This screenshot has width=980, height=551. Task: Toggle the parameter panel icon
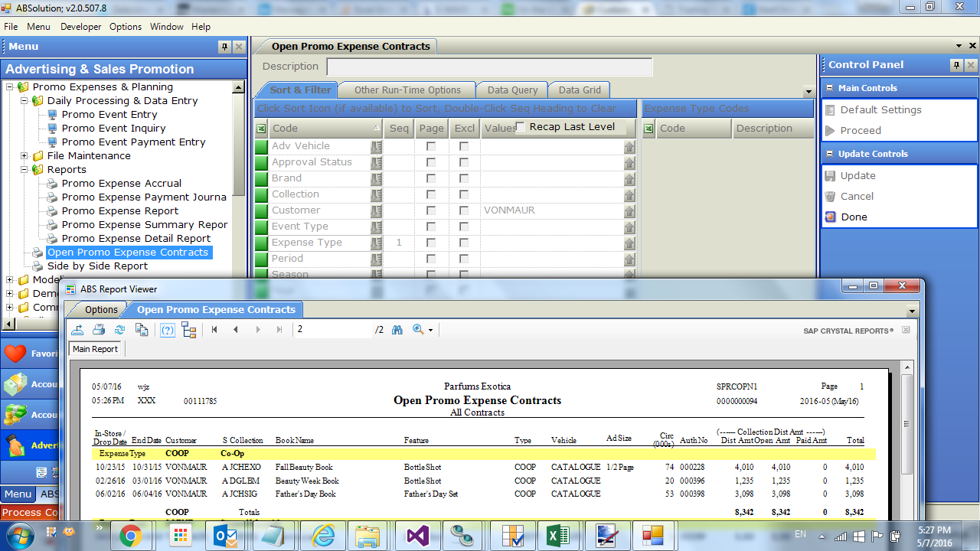click(x=168, y=330)
